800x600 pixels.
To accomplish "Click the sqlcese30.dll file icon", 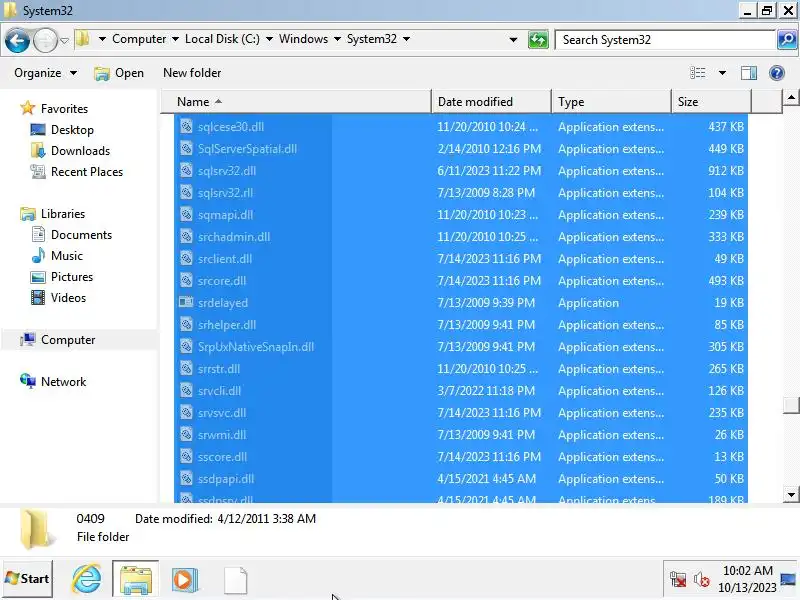I will [186, 126].
